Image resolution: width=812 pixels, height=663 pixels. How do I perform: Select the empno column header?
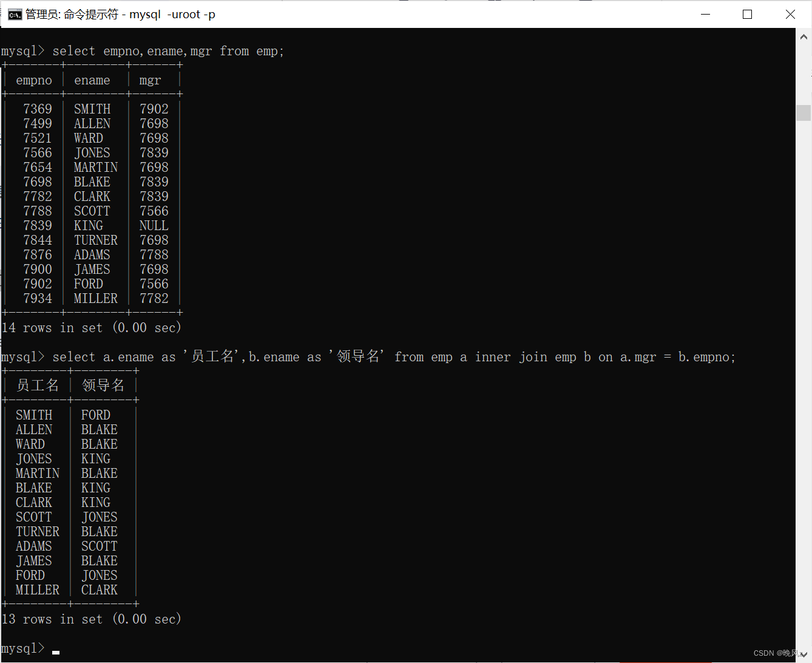click(34, 80)
